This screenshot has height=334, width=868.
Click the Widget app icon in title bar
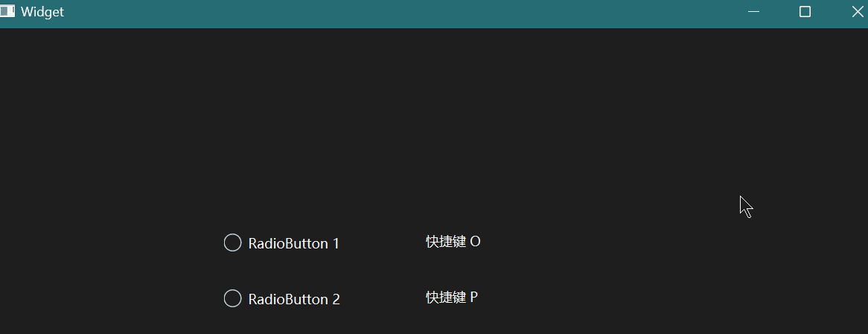(x=7, y=12)
